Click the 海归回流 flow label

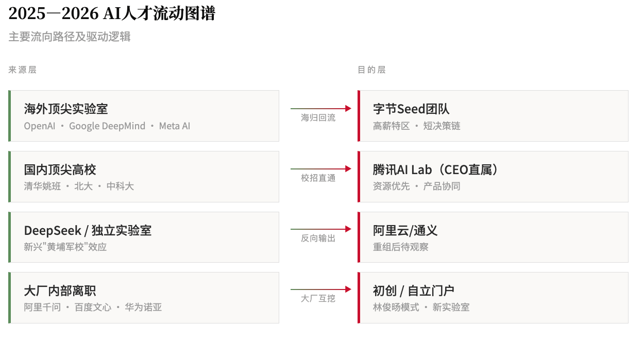click(x=318, y=118)
